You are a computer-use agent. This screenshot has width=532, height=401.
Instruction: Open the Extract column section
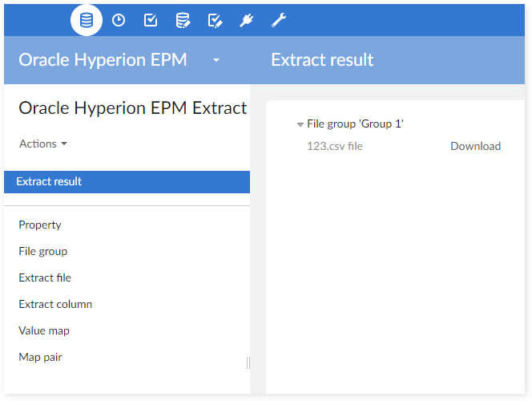pos(55,304)
